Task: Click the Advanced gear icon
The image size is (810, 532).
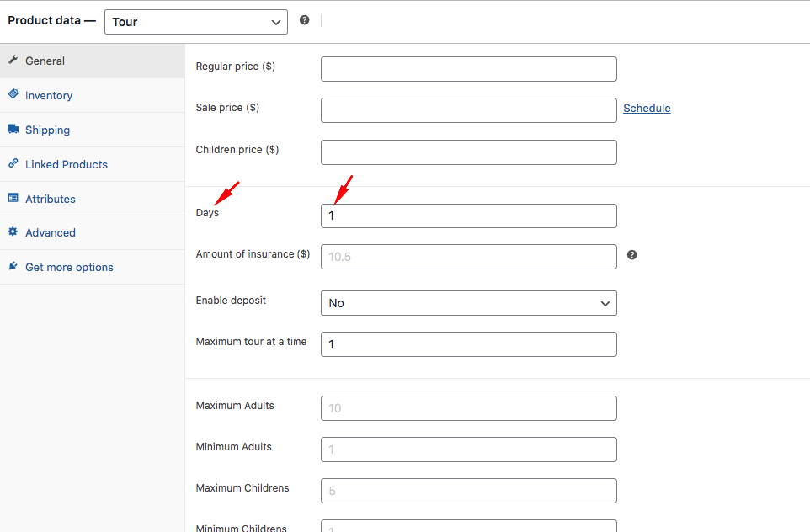Action: [x=13, y=231]
